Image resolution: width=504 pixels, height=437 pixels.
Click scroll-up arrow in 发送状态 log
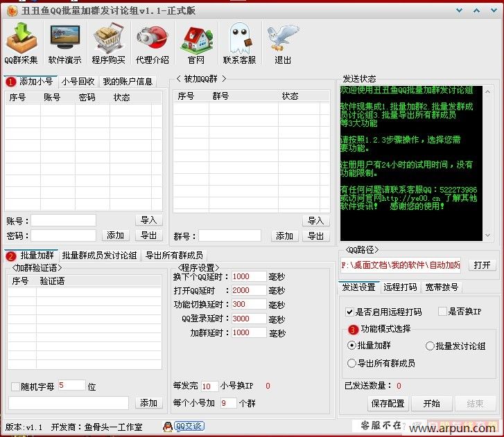[487, 92]
